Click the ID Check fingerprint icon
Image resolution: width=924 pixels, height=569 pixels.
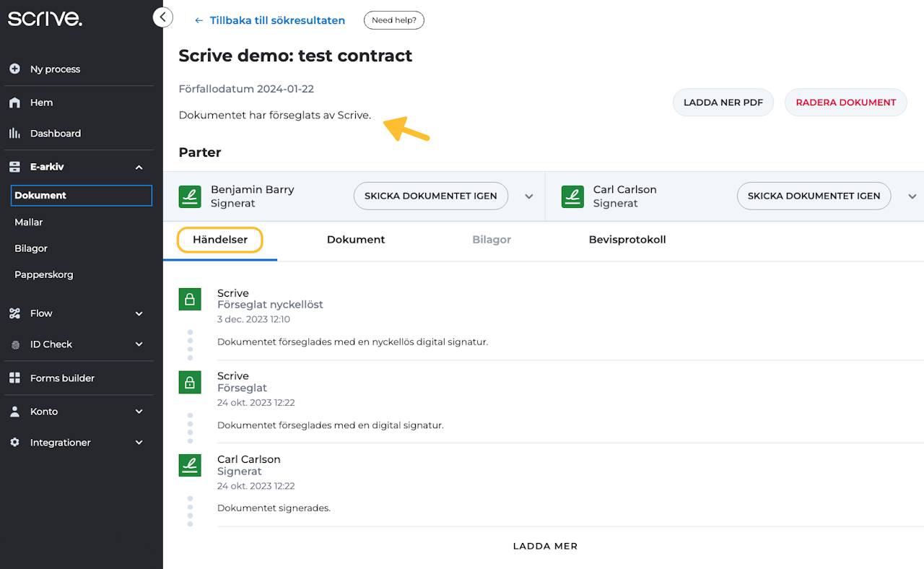[x=15, y=344]
